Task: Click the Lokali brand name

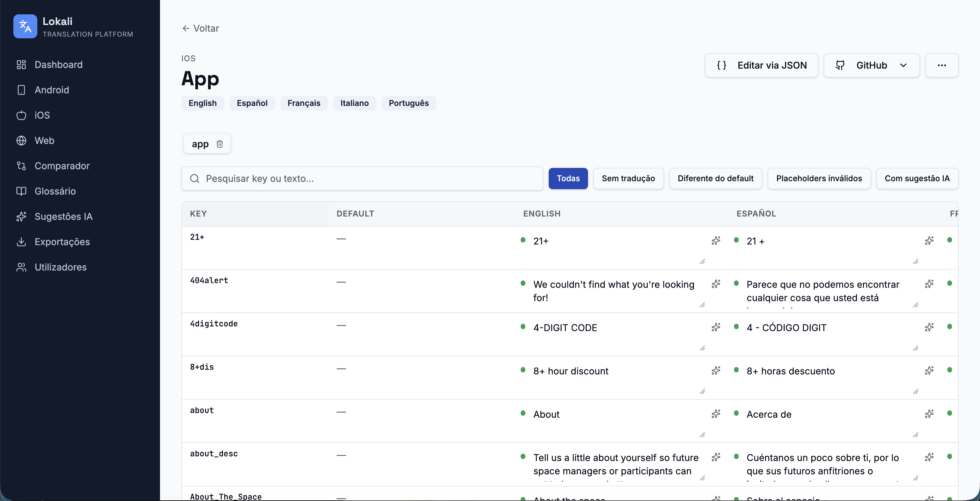Action: coord(57,21)
